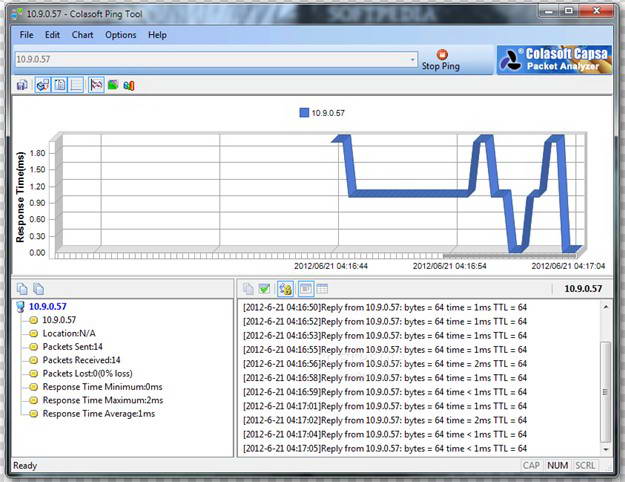Open the Help menu
The image size is (625, 482).
(x=157, y=35)
